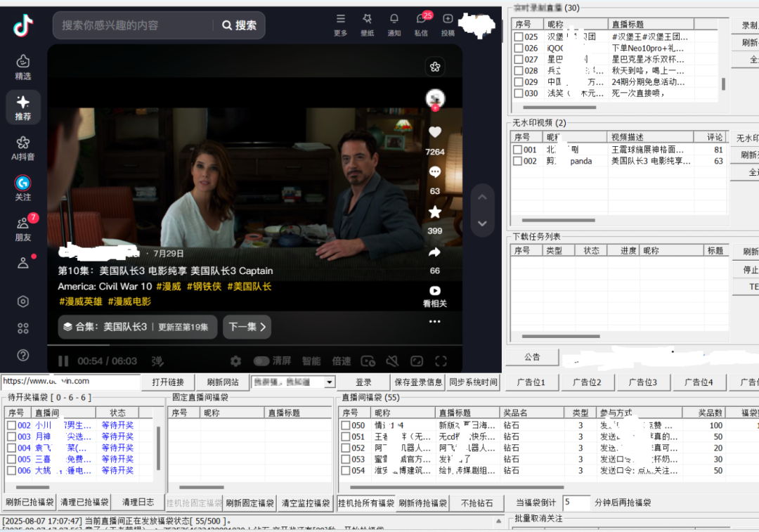
Task: Click 打开链接 button
Action: [168, 382]
